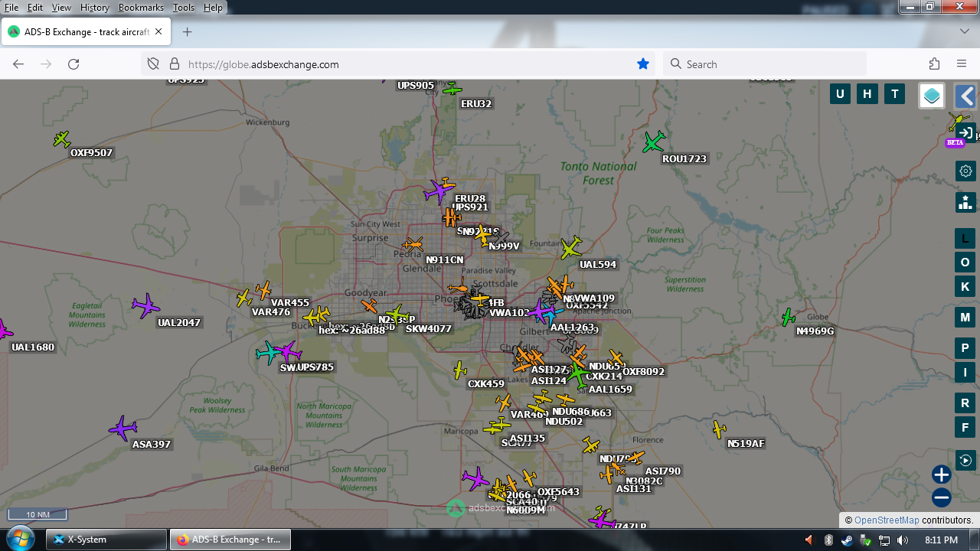
Task: Open the OpenStreetMap link
Action: [x=887, y=520]
